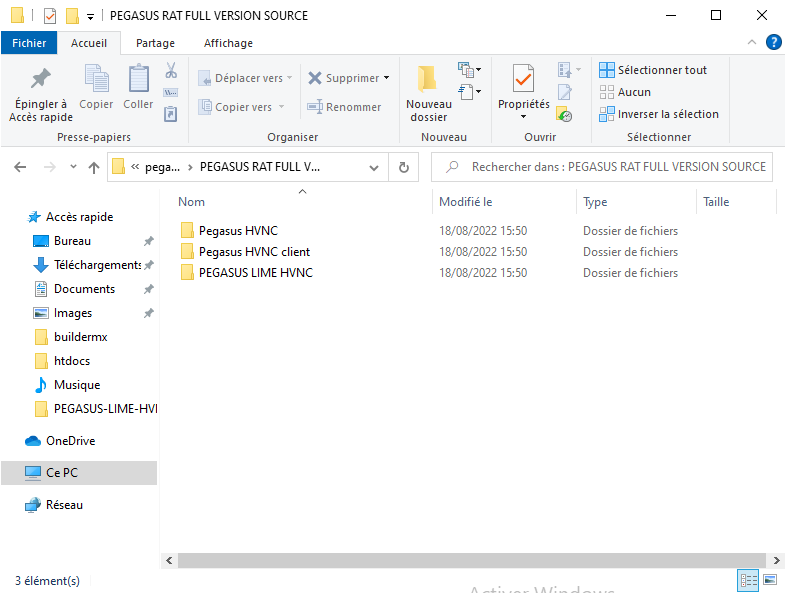Screen dimensions: 786x593
Task: Open PEGASUS-LIME-HV folder in sidebar
Action: coord(95,409)
